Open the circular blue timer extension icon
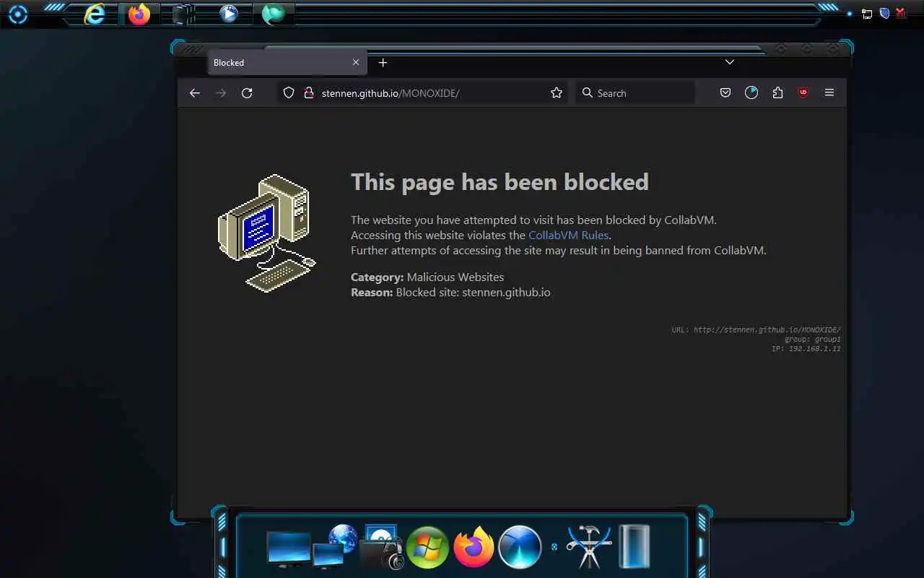 (751, 93)
